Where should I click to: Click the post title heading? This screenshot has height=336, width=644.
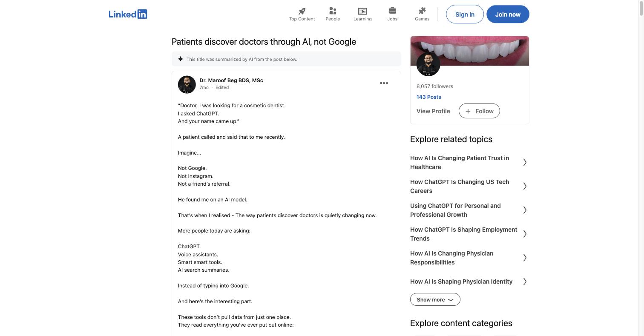point(264,42)
